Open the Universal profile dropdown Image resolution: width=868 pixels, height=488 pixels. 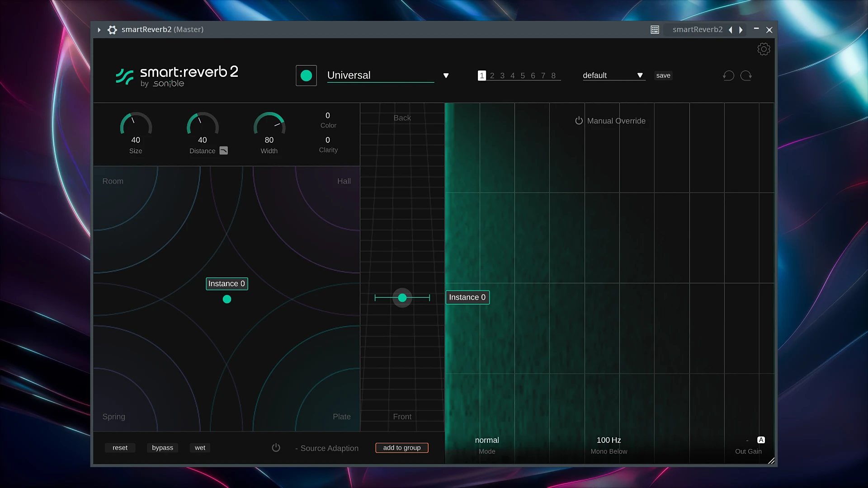pos(446,75)
